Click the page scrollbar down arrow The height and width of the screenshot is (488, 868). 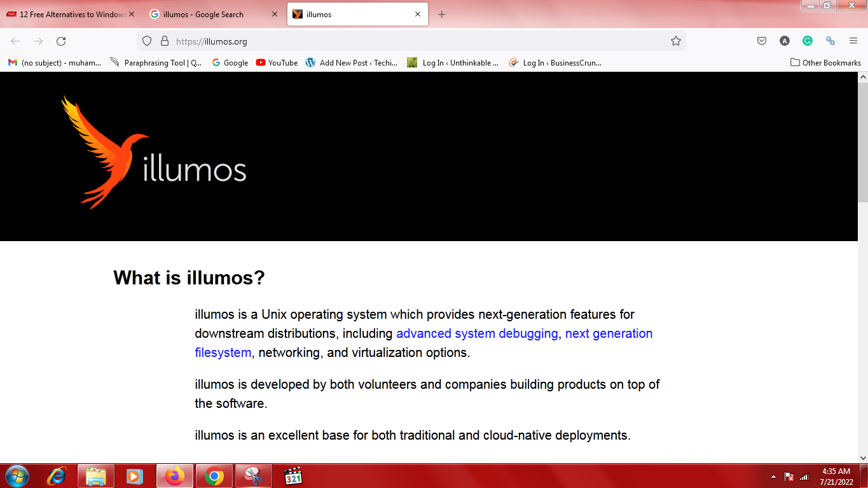click(863, 457)
